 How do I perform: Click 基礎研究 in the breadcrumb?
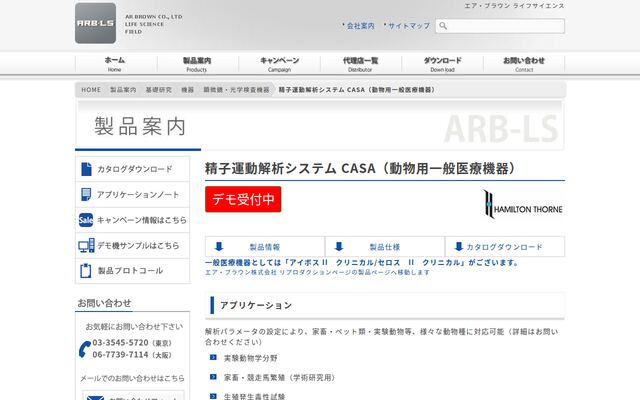pos(159,90)
